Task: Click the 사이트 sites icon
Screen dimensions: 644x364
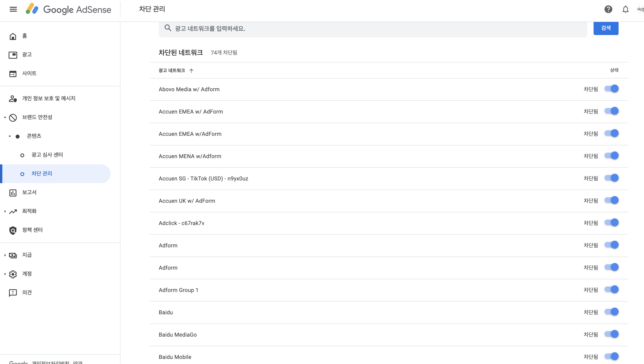Action: tap(13, 74)
